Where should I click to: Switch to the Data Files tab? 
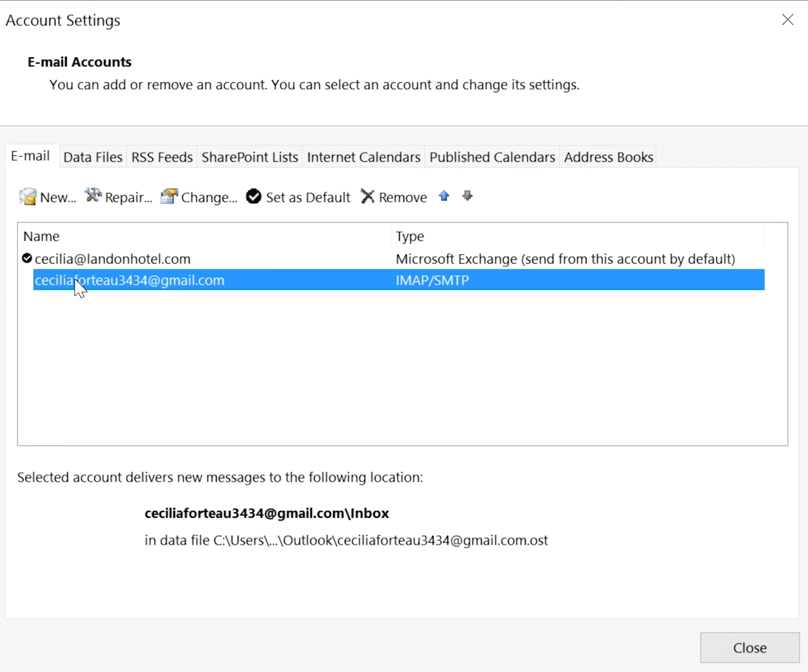point(93,157)
